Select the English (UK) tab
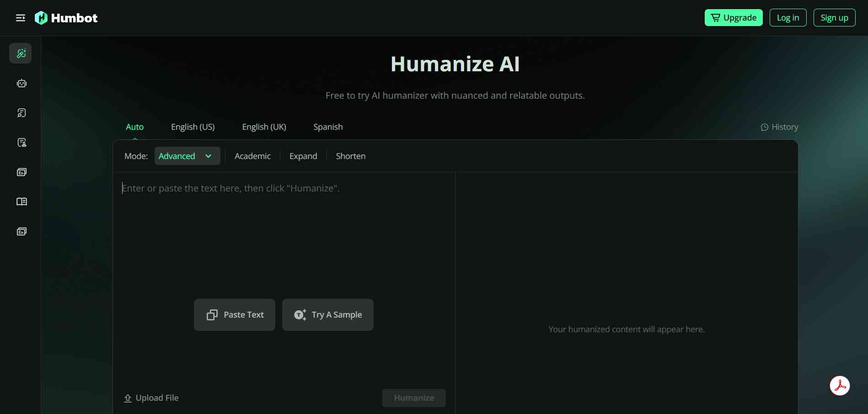 (264, 127)
